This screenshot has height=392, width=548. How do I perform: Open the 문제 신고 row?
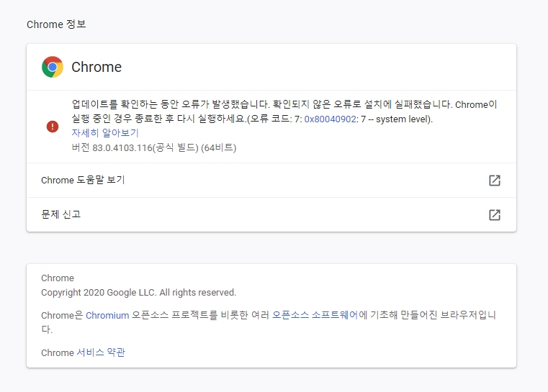(x=271, y=214)
